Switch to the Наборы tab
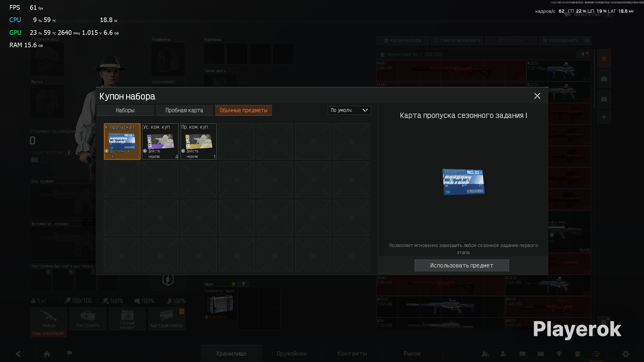Viewport: 644px width, 362px height. pos(125,110)
